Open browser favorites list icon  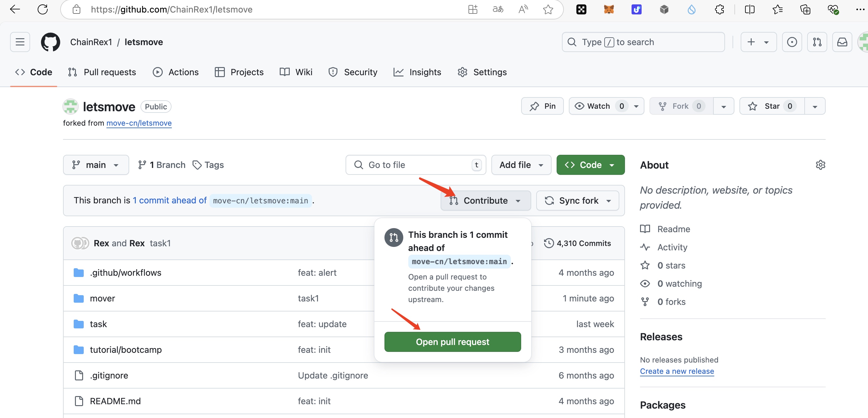click(777, 9)
